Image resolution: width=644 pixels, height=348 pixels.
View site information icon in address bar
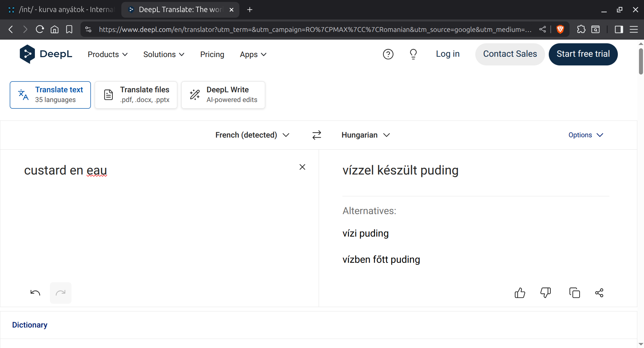pyautogui.click(x=88, y=30)
